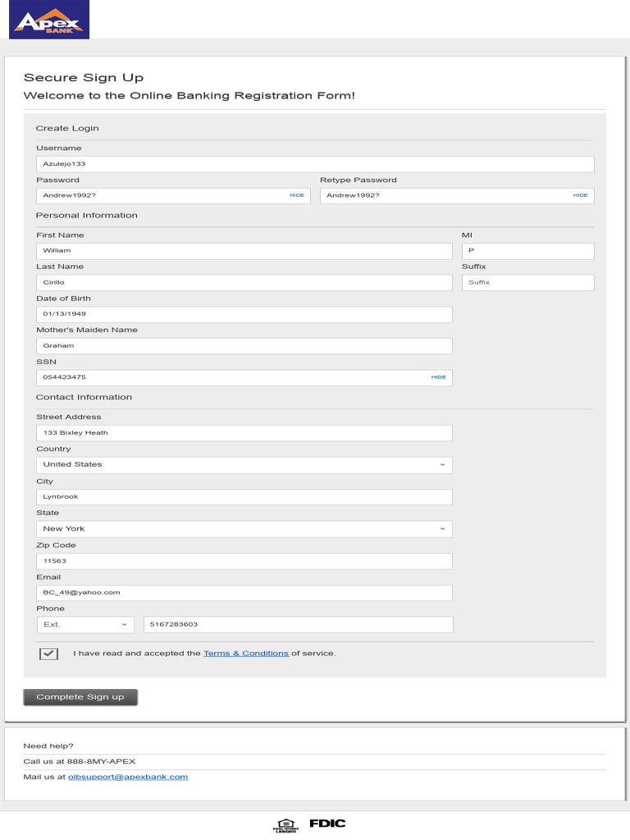Select the Suffix input field

click(x=527, y=283)
